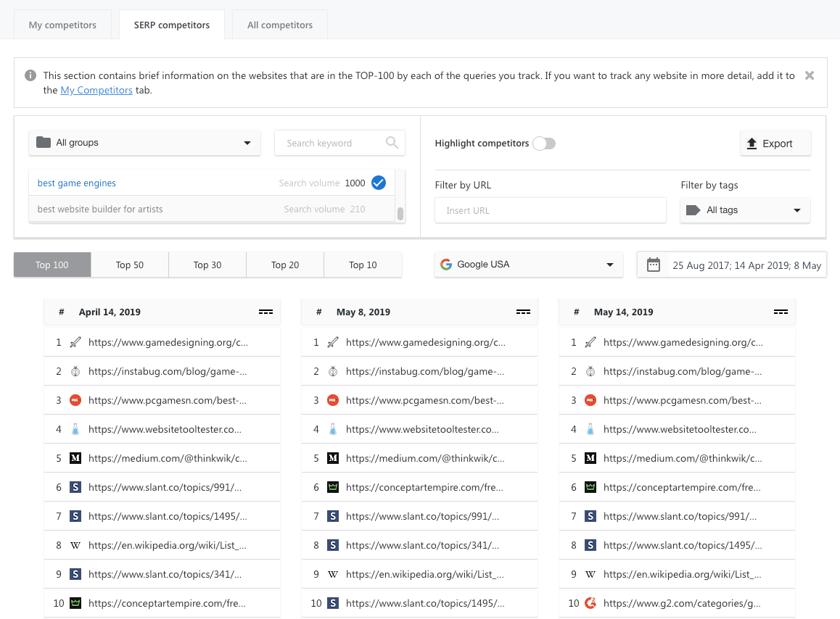Image resolution: width=840 pixels, height=619 pixels.
Task: Click the column menu icon for May 8, 2019
Action: pyautogui.click(x=524, y=312)
